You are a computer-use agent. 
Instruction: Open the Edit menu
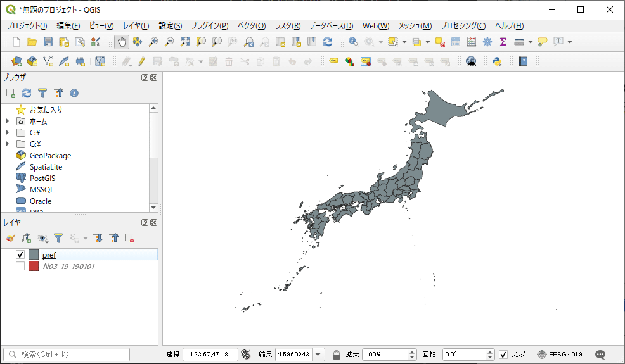68,26
